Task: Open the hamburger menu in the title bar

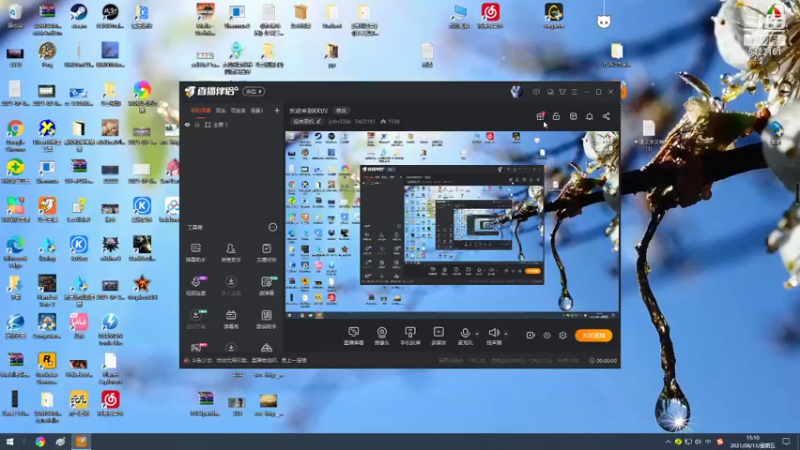Action: tap(574, 92)
